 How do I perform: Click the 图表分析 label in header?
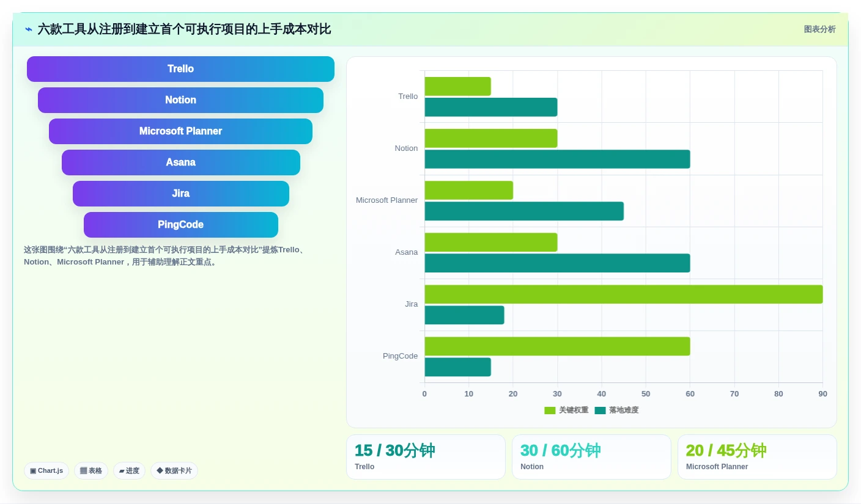(x=819, y=29)
